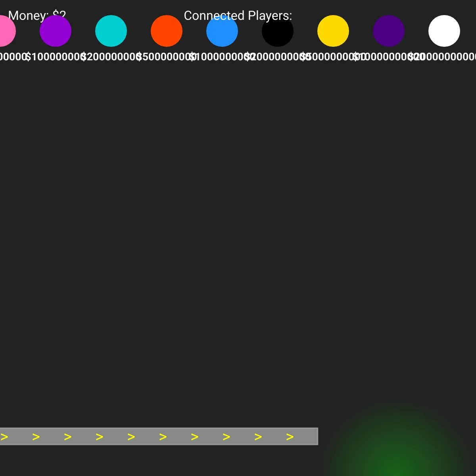Select the dark indigo color circle
476x476 pixels.
389,31
